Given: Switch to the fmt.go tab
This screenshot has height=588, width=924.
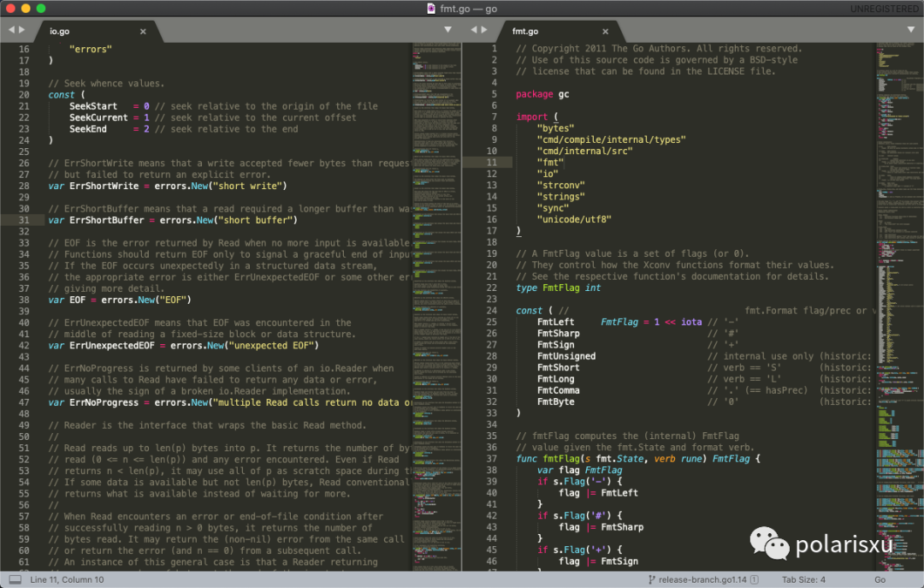Looking at the screenshot, I should 526,31.
